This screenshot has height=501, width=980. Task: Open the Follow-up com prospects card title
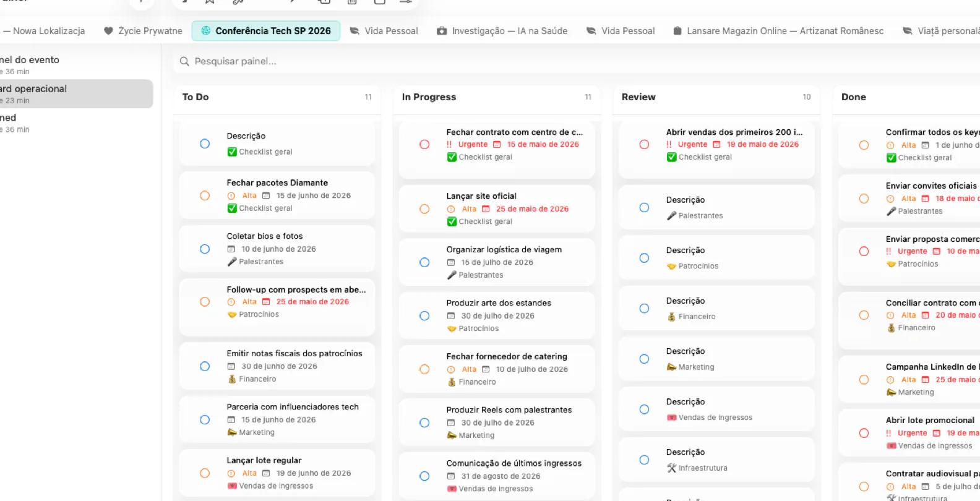(x=296, y=289)
